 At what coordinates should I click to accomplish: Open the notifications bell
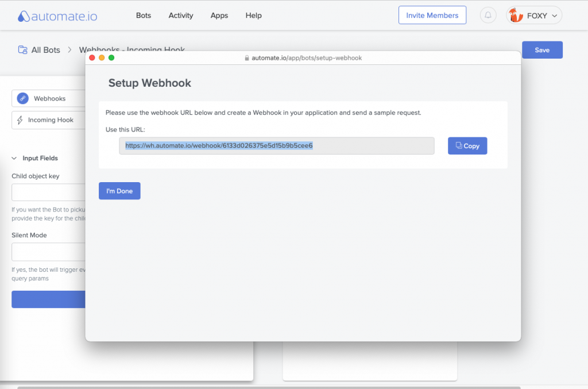click(488, 16)
